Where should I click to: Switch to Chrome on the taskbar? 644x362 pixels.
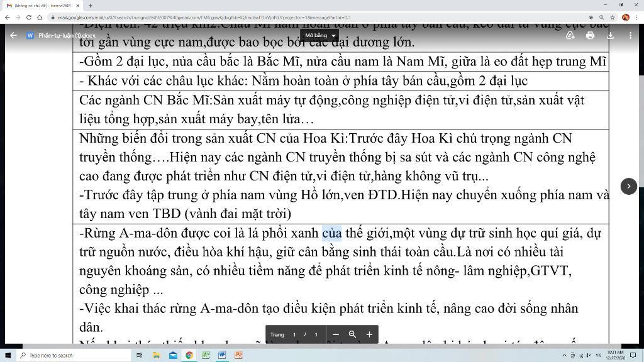click(x=189, y=356)
